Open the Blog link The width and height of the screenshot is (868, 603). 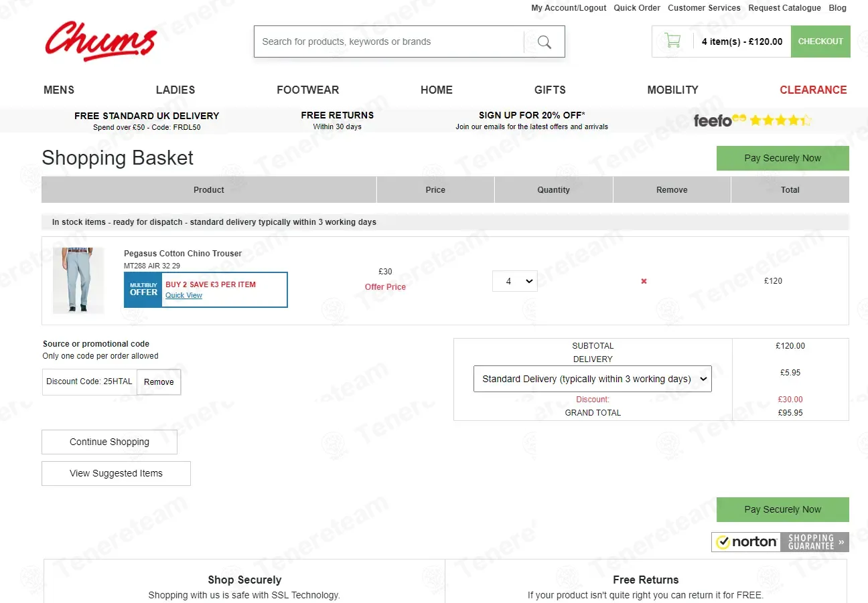coord(837,8)
